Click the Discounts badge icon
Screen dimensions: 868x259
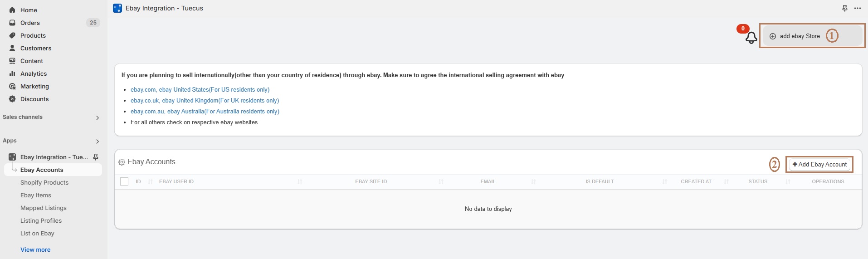[12, 99]
